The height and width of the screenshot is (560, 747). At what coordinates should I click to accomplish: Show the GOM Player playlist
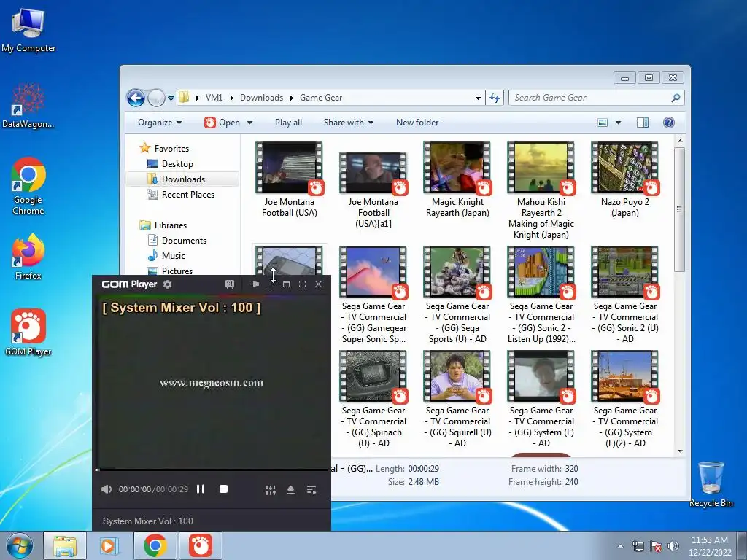point(311,490)
